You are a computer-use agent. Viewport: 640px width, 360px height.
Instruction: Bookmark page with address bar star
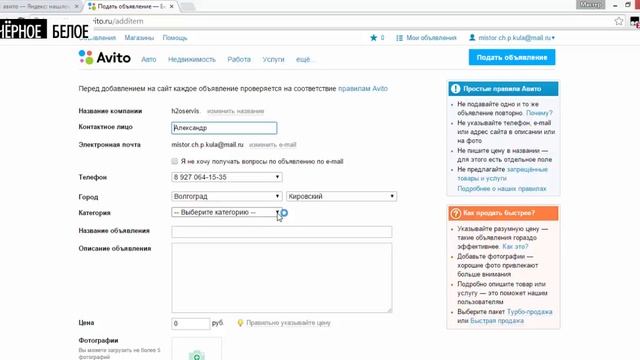[618, 21]
